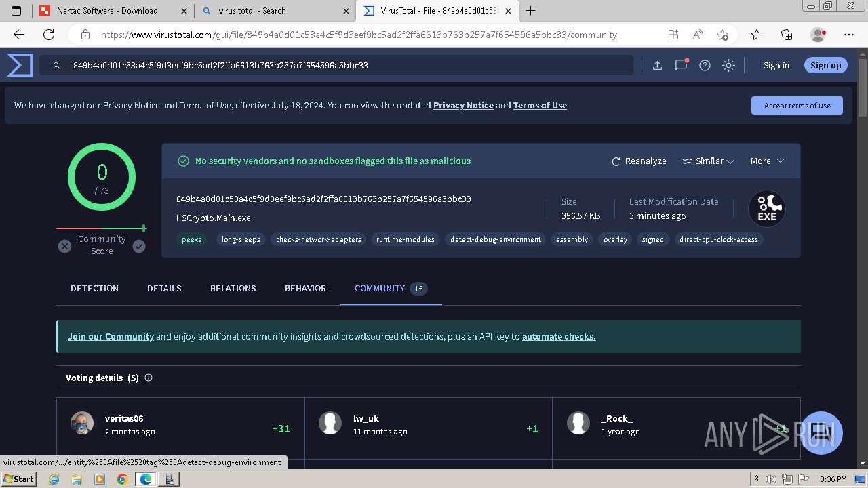Click the _Rock_ user avatar
Viewport: 868px width, 488px height.
tap(578, 423)
